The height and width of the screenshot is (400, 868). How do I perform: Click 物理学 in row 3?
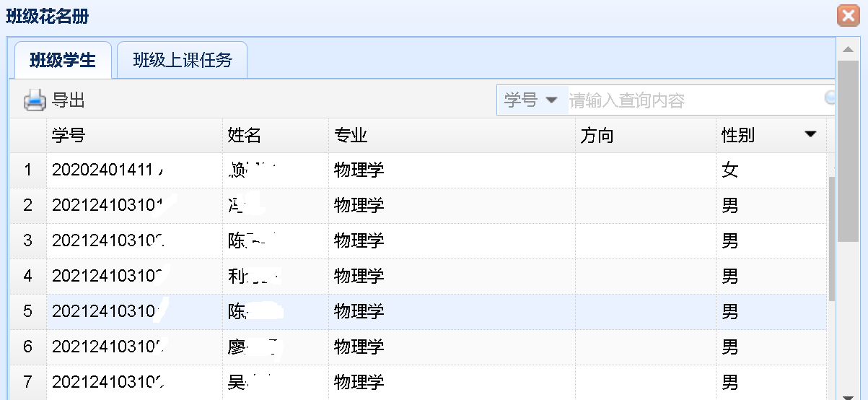pos(359,240)
